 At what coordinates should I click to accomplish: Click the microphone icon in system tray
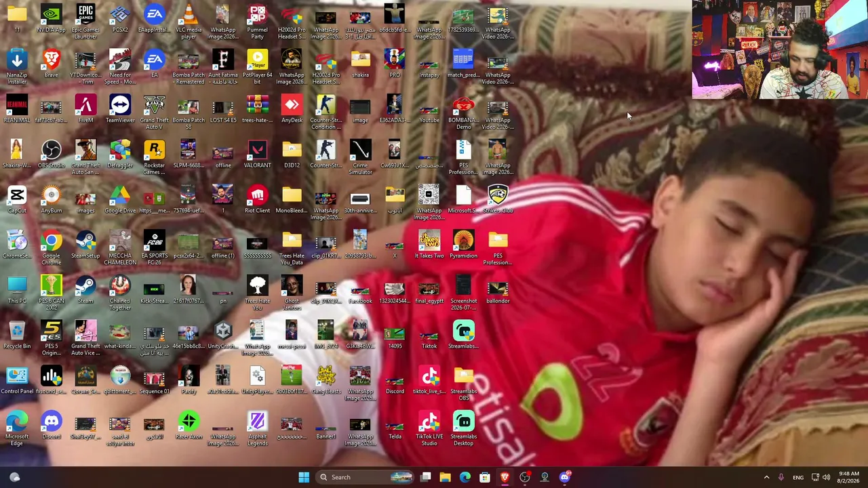(x=781, y=477)
